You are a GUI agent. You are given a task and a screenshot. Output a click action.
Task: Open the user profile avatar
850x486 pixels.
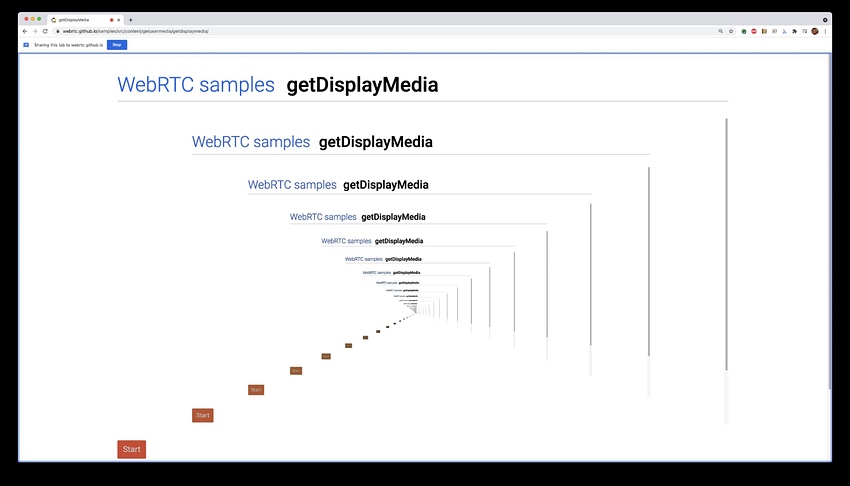(x=815, y=31)
